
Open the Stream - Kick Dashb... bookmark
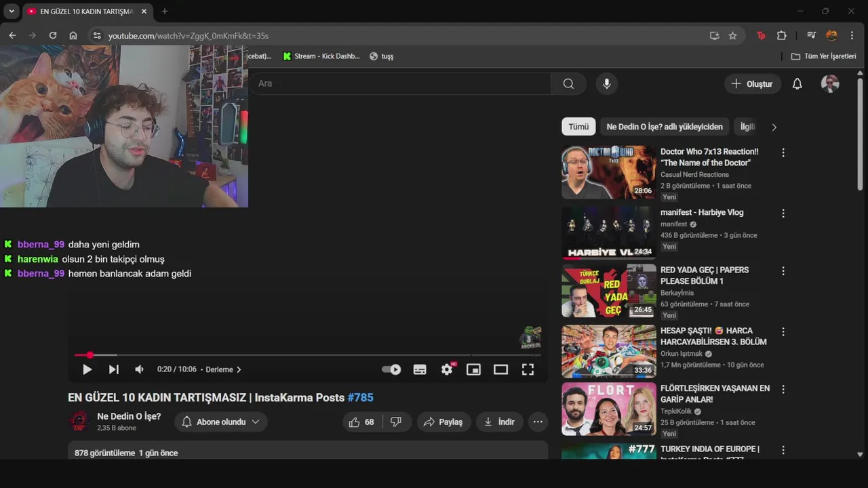pos(321,56)
